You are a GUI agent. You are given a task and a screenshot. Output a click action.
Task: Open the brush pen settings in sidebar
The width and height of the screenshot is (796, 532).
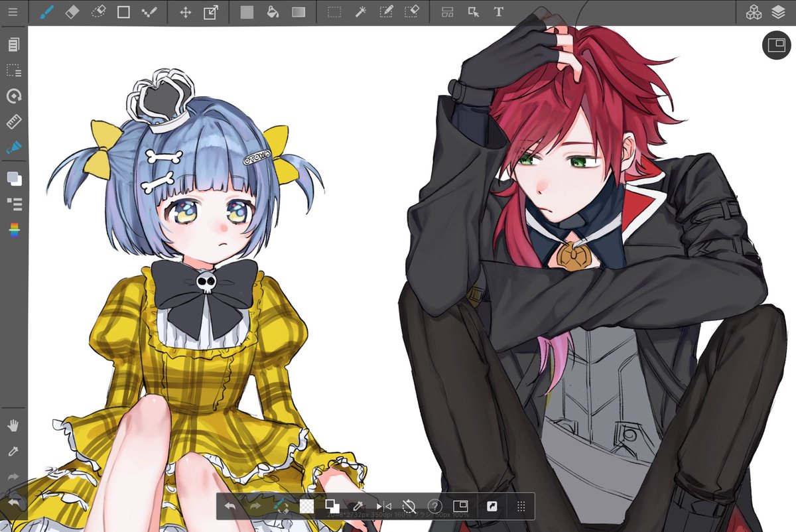tap(13, 147)
